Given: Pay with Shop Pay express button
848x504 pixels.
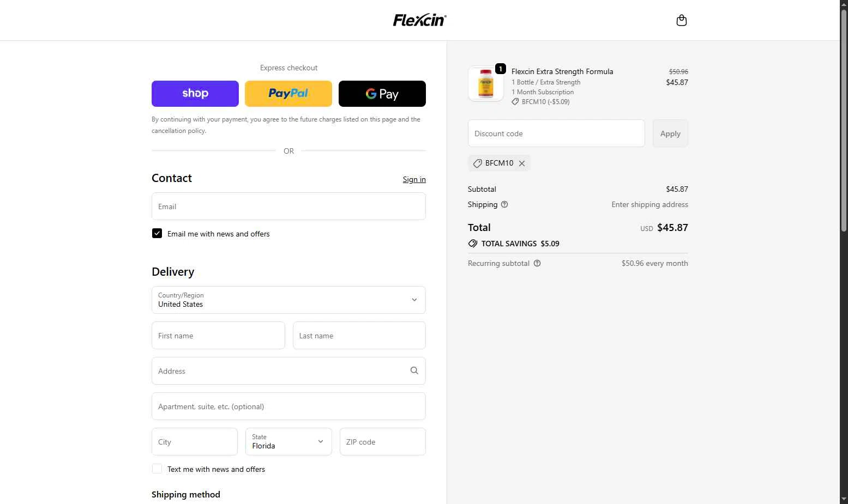Looking at the screenshot, I should pyautogui.click(x=195, y=94).
